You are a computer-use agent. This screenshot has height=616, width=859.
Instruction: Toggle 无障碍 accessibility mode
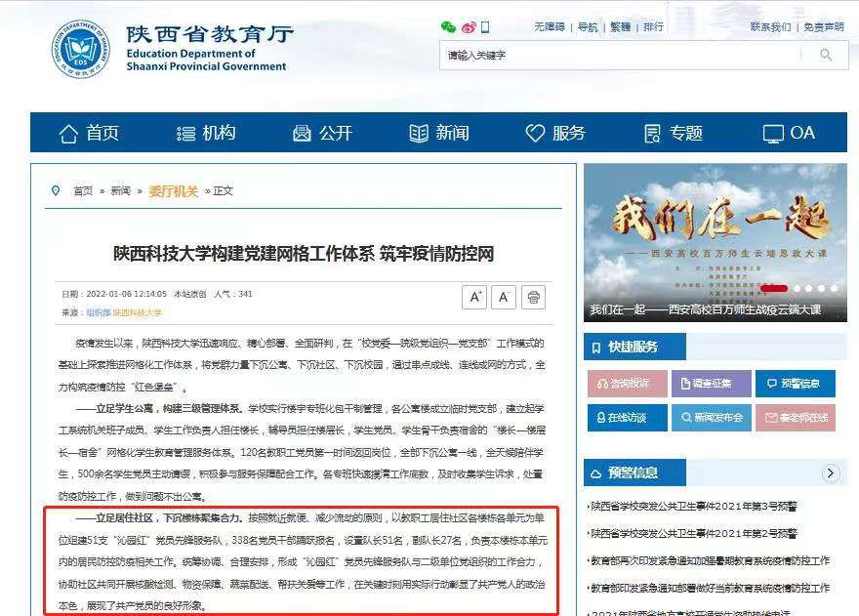click(x=550, y=27)
